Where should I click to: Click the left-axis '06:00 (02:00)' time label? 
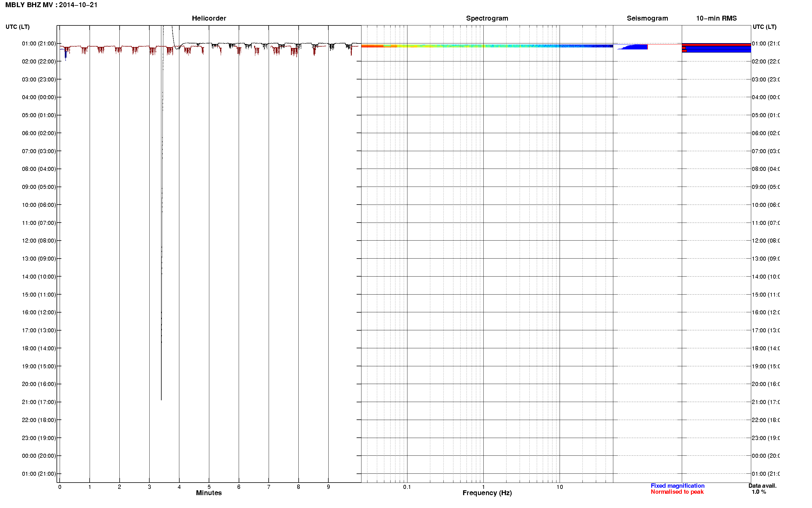39,133
